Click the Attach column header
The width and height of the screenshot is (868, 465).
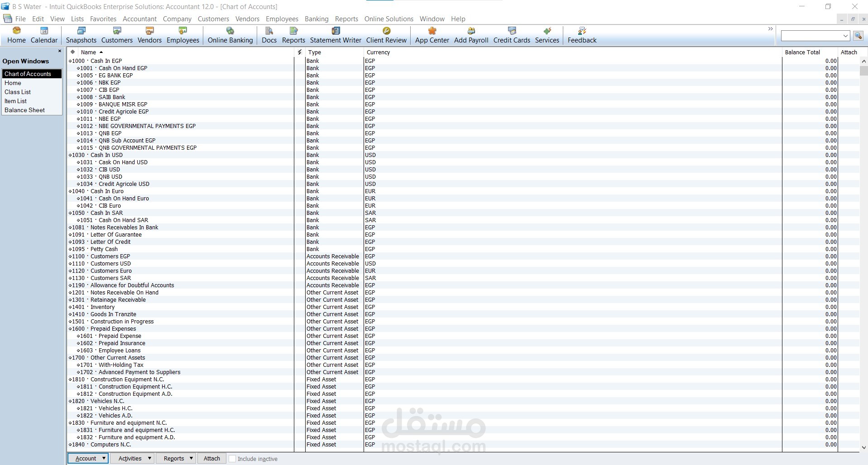pos(849,52)
